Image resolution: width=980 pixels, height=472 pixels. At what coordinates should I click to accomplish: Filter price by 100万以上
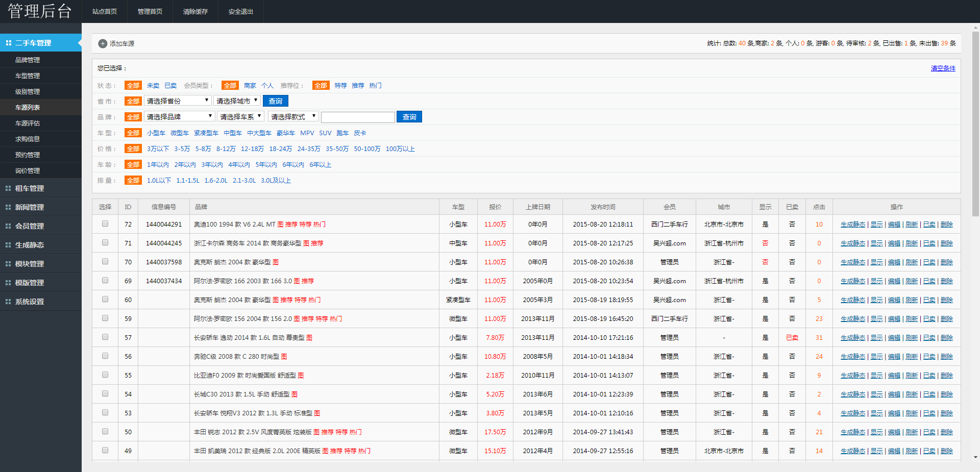[400, 149]
